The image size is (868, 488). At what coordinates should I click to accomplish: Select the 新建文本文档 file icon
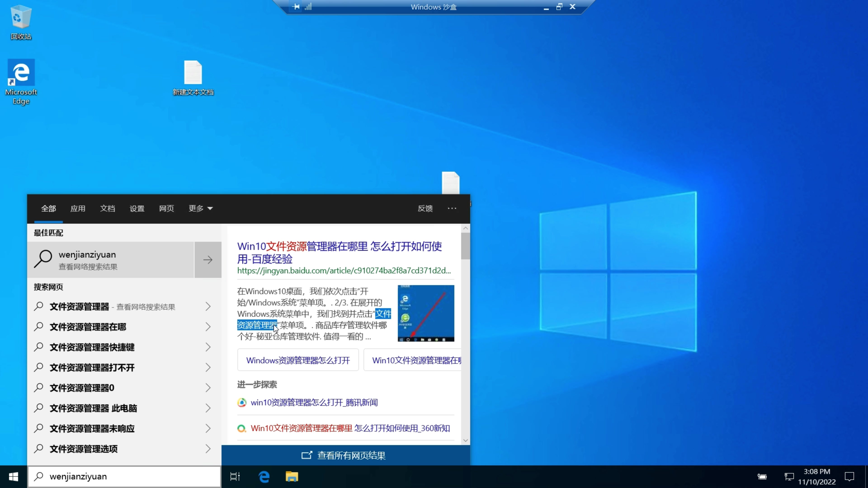coord(193,78)
